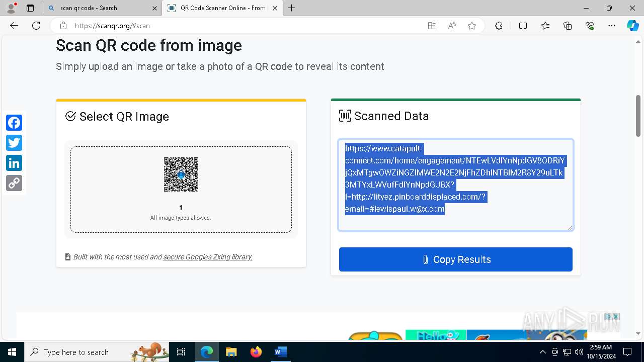Click 'All image types allowed.' text
Image resolution: width=644 pixels, height=362 pixels.
click(181, 218)
